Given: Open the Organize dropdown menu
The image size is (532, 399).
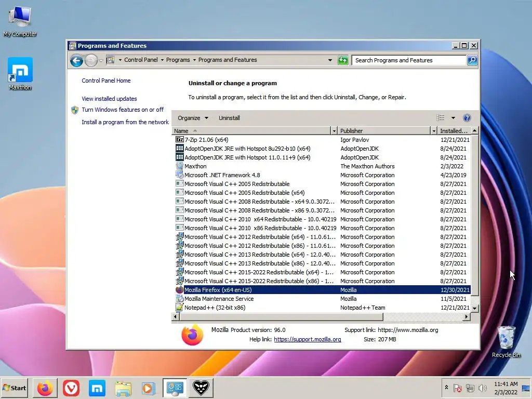Looking at the screenshot, I should click(x=193, y=118).
